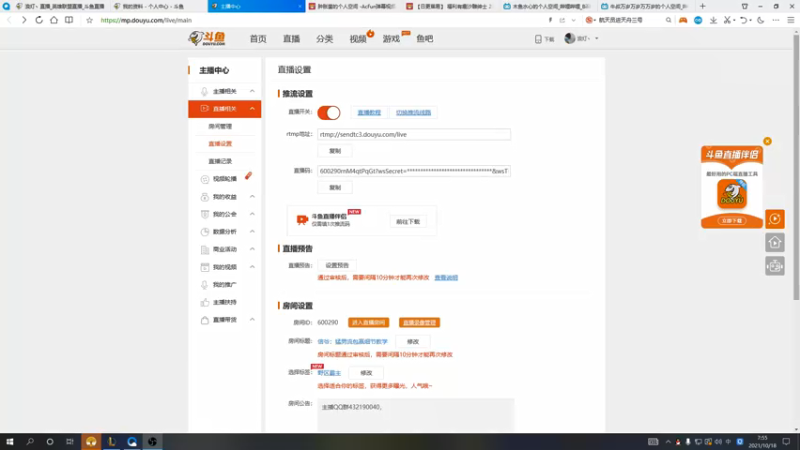Click the browser forward arrow
The height and width of the screenshot is (450, 800).
click(24, 20)
